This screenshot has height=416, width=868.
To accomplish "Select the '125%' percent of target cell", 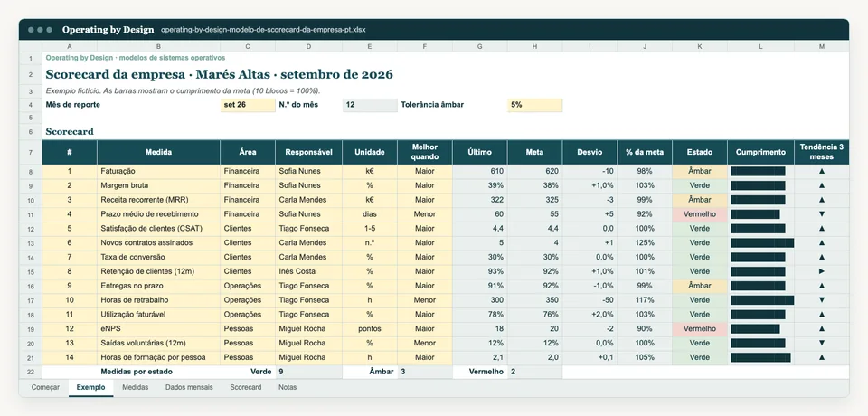I will pos(645,242).
